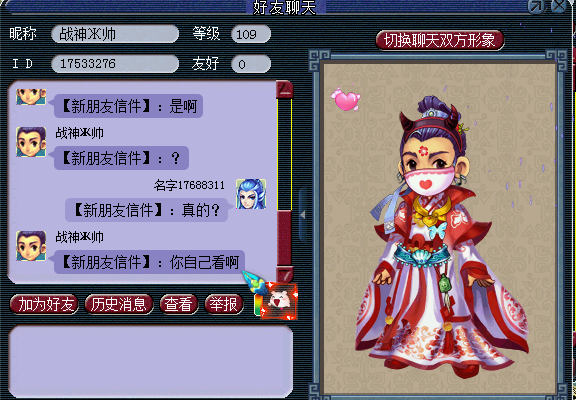Open 历史消息 message history
Screen dimensions: 576x400
pos(119,304)
